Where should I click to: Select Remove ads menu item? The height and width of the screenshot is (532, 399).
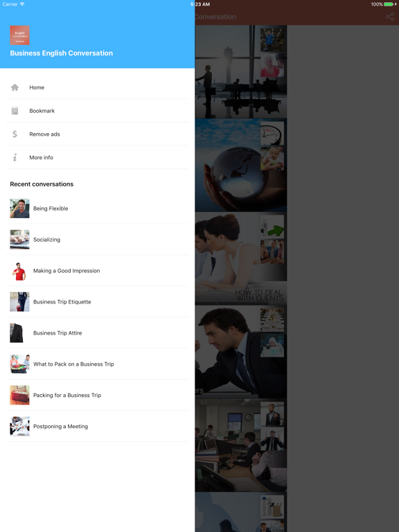point(98,134)
